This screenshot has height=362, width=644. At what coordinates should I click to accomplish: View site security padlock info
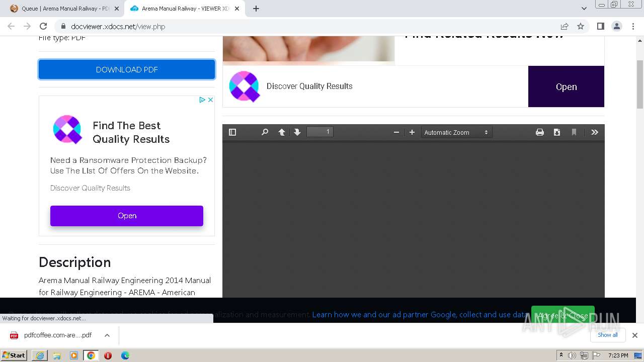(63, 26)
